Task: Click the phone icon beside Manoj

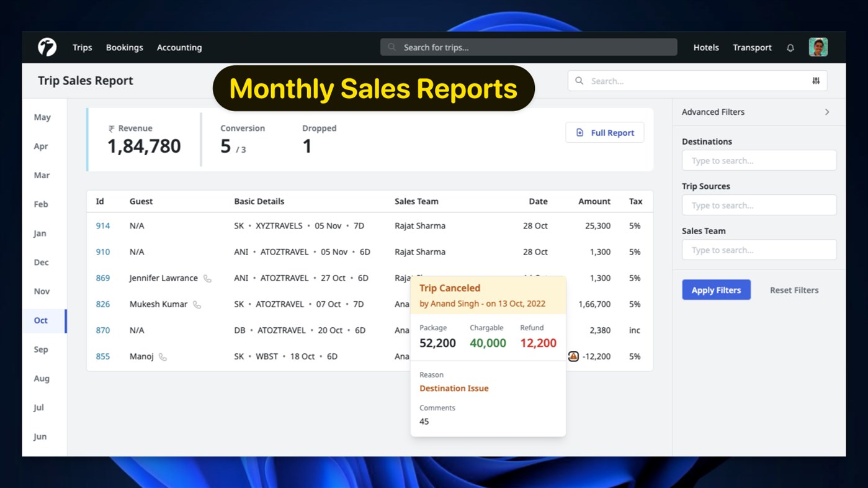Action: point(164,356)
